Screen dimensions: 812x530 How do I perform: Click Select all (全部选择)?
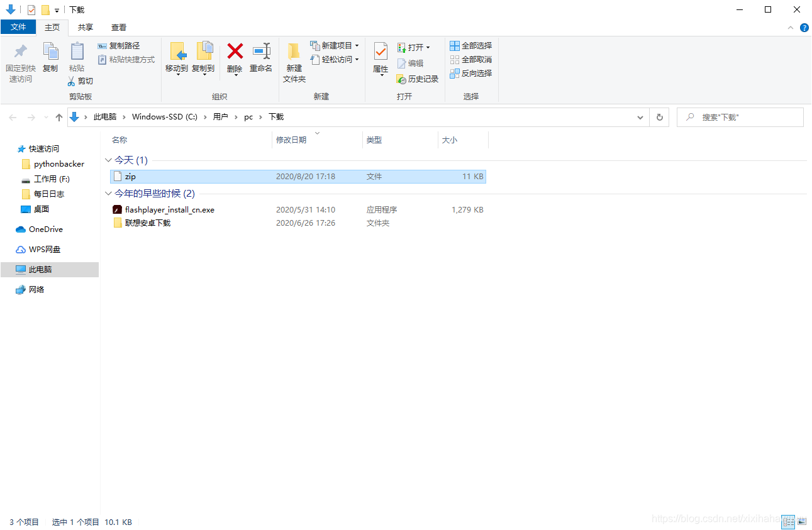(471, 46)
